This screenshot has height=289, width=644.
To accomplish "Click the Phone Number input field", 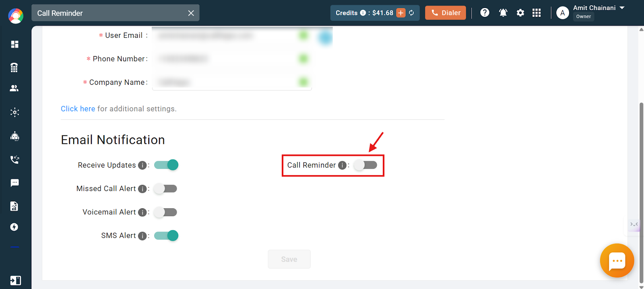I will point(232,59).
